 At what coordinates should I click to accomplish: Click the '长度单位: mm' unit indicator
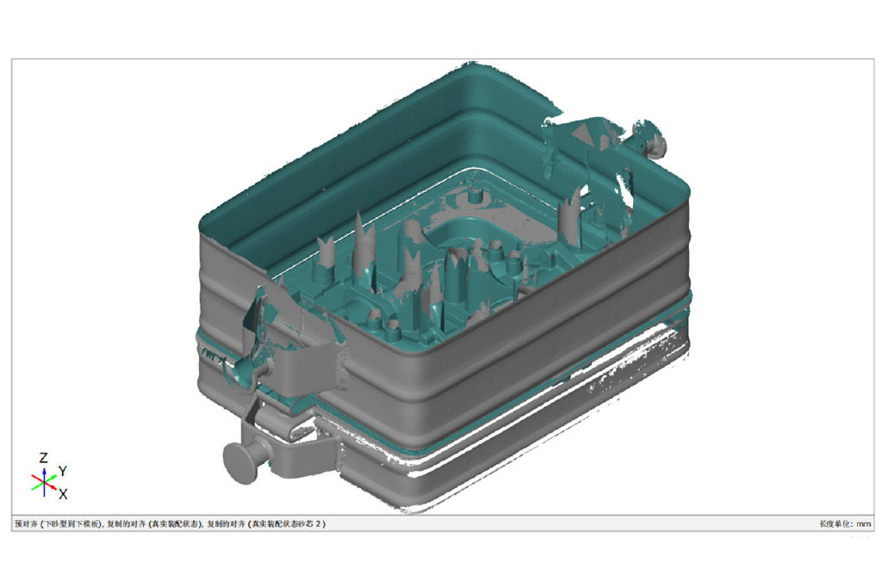(845, 524)
